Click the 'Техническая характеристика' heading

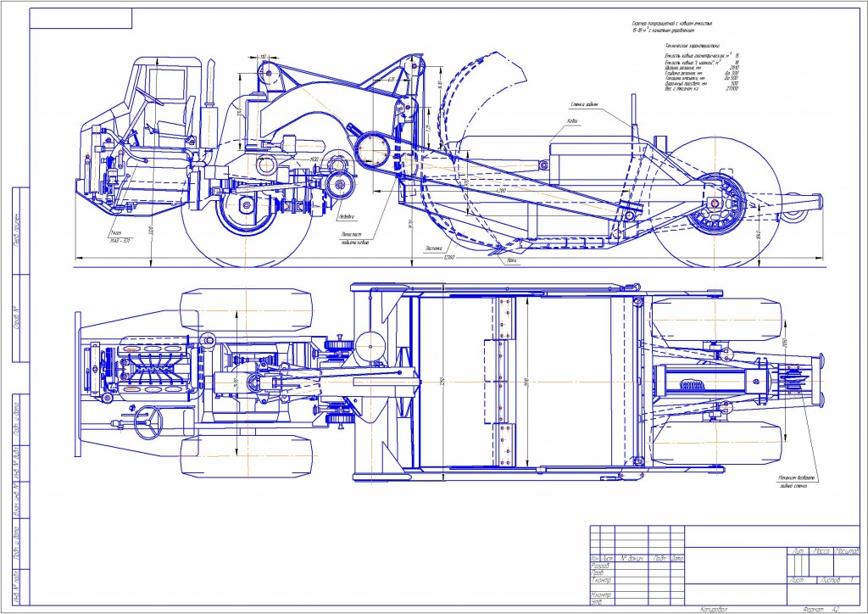(x=692, y=47)
